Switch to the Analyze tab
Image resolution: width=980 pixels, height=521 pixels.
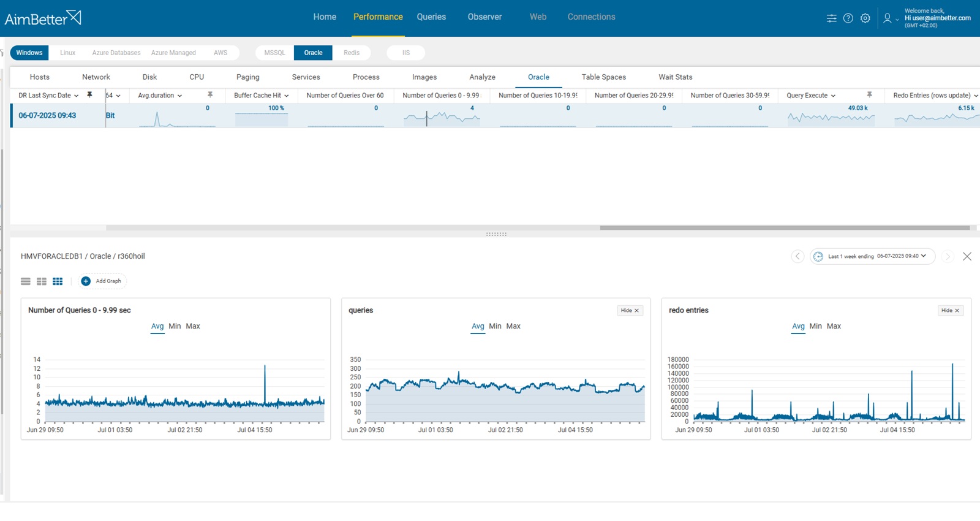[x=483, y=77]
